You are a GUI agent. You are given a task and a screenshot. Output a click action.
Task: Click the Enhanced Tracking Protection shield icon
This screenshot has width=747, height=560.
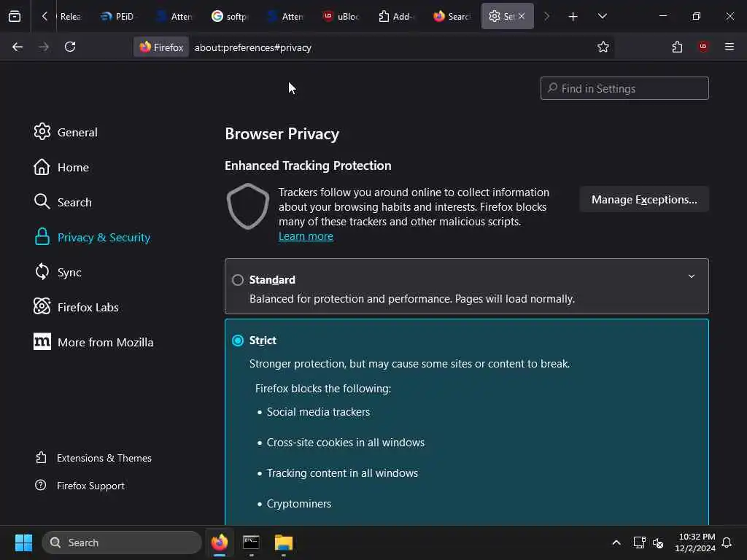coord(248,206)
